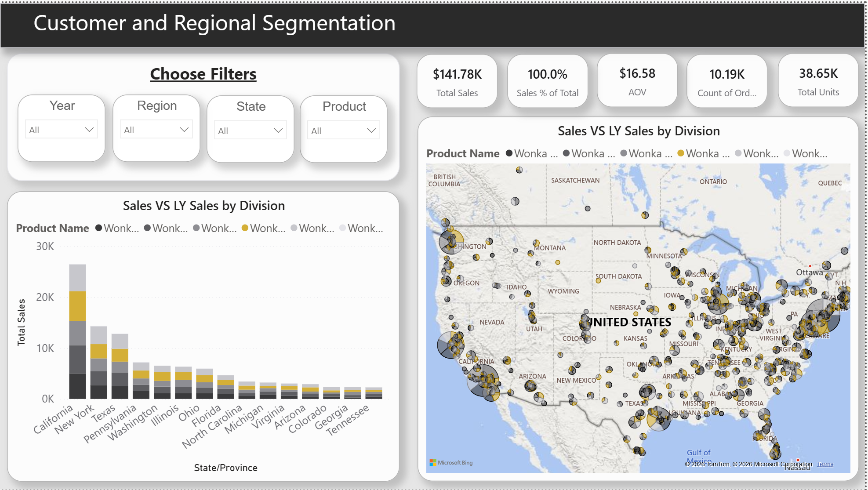Click the lightest grey legend dot in bar chart
Viewport: 868px width, 490px height.
point(343,228)
